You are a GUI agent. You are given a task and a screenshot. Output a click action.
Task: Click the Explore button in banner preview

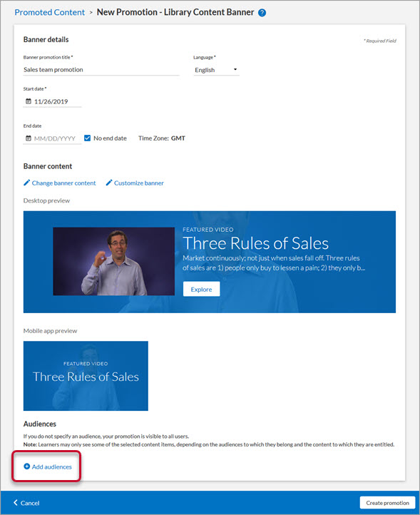tap(201, 289)
